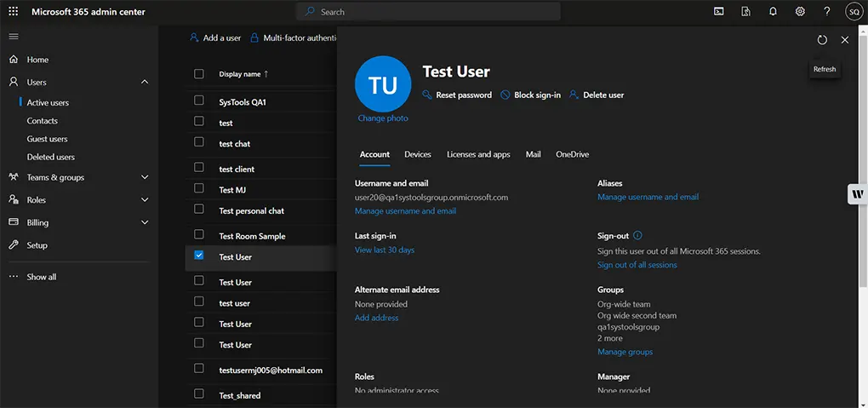Open Multi-factor authentication option
Screen dimensions: 868x408
pos(294,38)
